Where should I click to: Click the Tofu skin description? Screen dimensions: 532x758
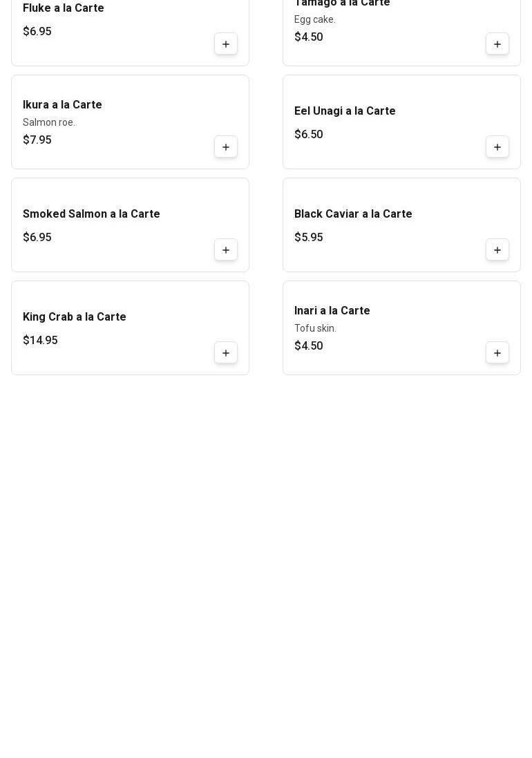click(x=315, y=329)
